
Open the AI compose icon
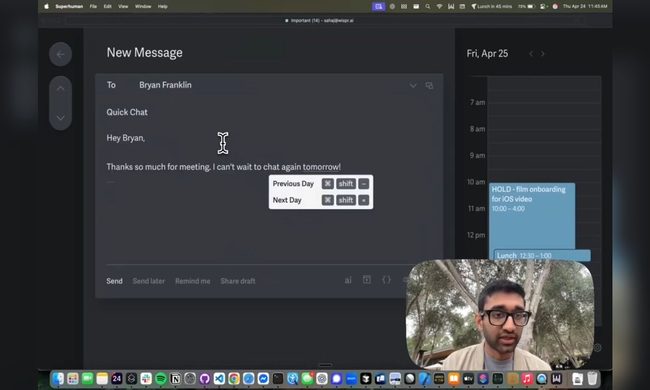click(x=348, y=281)
